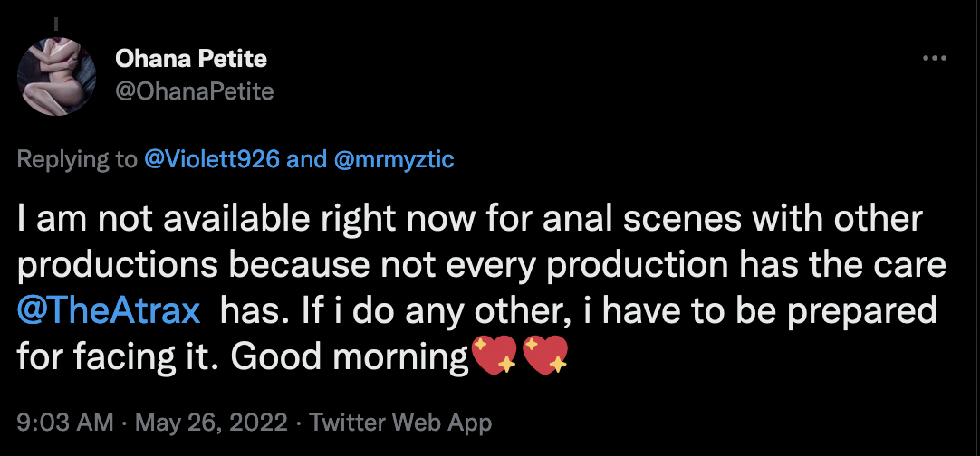980x456 pixels.
Task: Open the tweet's three-dot More menu
Action: [x=933, y=59]
